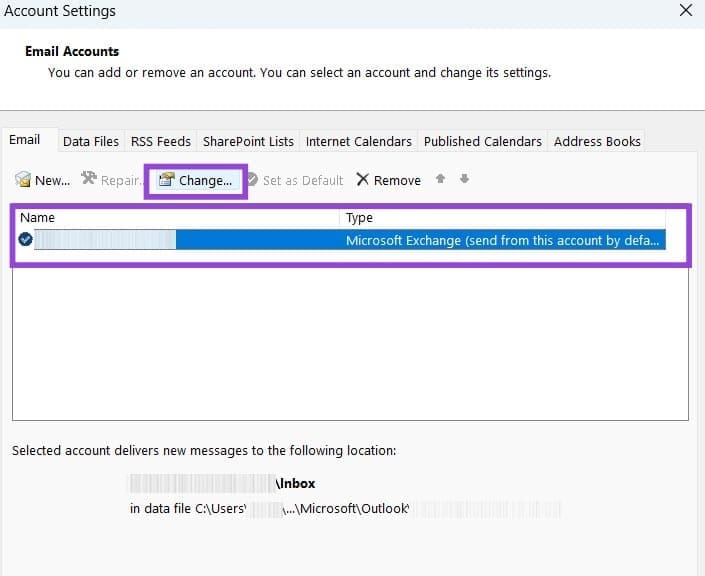Open the Data Files tab
Screen dimensions: 705x576
click(x=91, y=141)
